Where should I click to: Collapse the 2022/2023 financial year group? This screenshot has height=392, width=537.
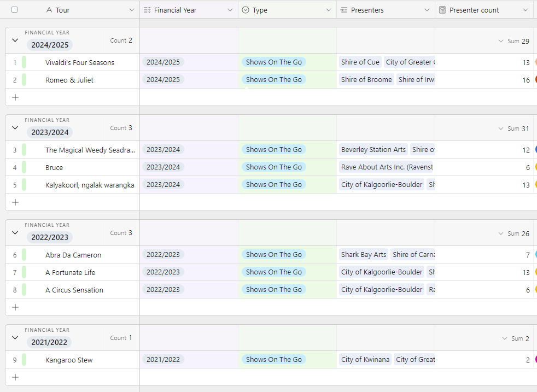[15, 232]
